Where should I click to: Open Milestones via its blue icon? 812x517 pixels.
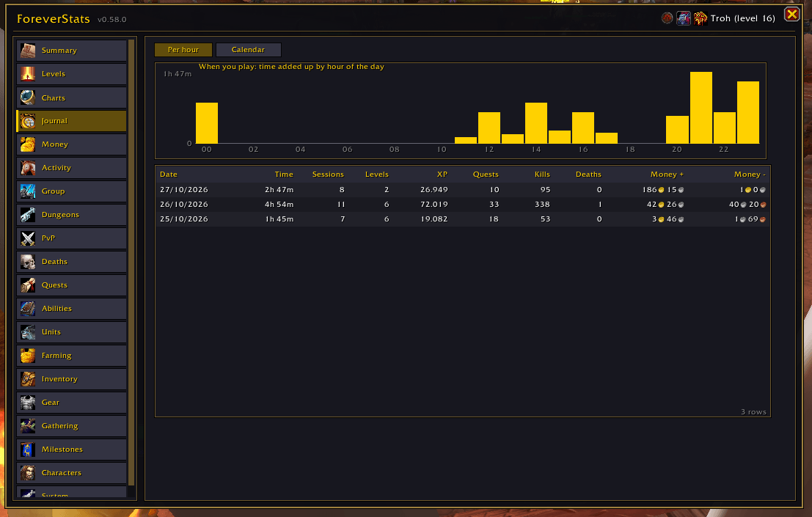pos(28,450)
